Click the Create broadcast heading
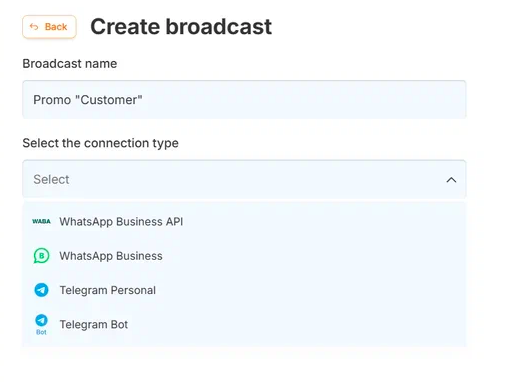Screen dimensions: 519x392 pyautogui.click(x=181, y=27)
